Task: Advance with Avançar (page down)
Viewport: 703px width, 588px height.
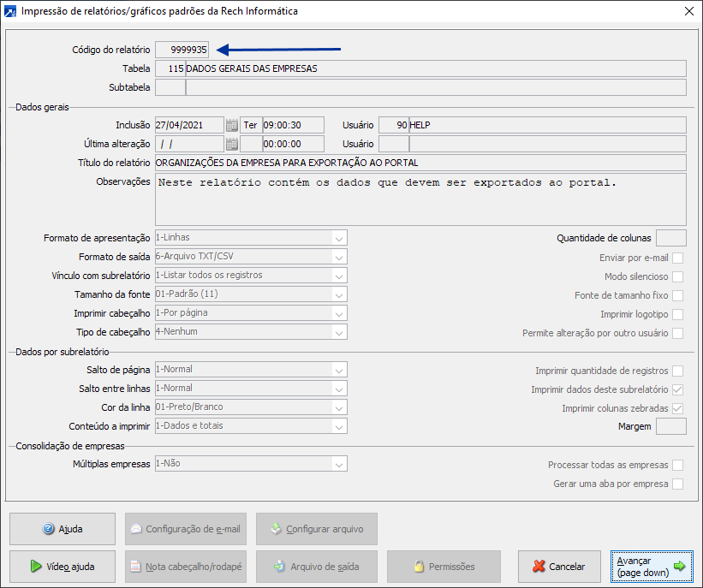Action: 652,567
